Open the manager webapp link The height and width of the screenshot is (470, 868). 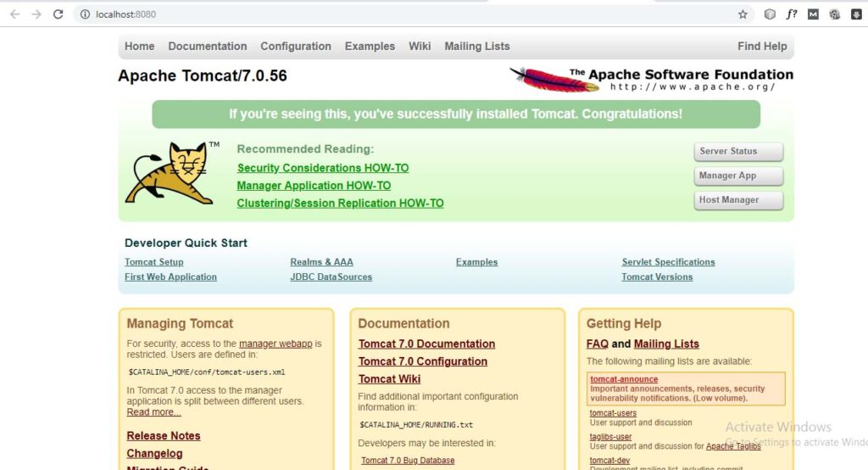[275, 344]
